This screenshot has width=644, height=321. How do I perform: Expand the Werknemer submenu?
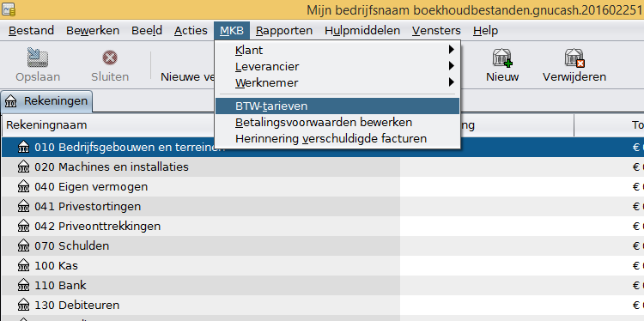click(337, 83)
